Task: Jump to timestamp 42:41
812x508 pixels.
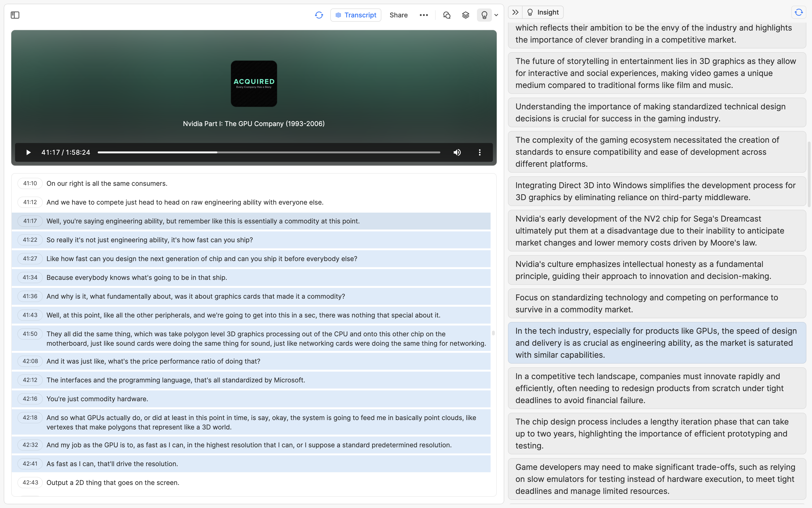Action: coord(30,464)
